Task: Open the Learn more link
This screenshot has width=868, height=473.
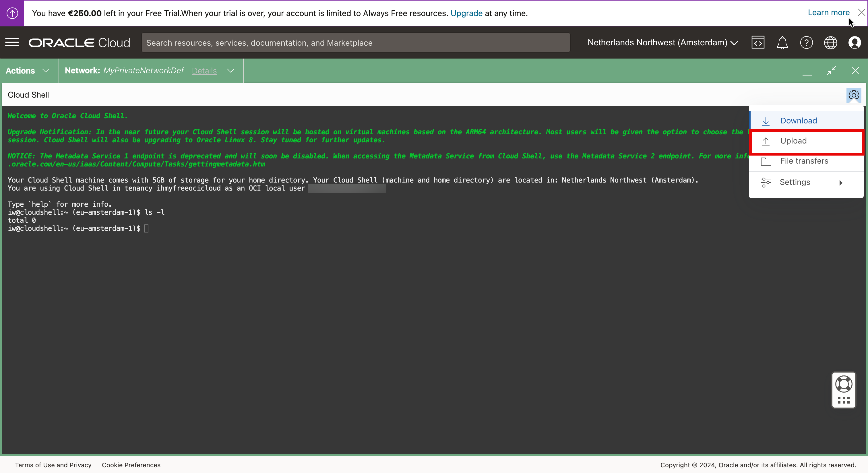Action: point(829,13)
